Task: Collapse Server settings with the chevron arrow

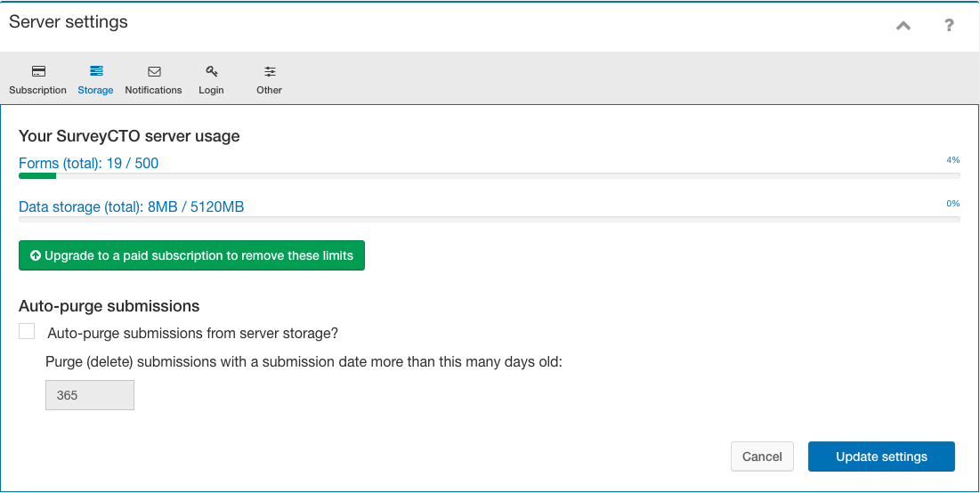Action: 903,26
